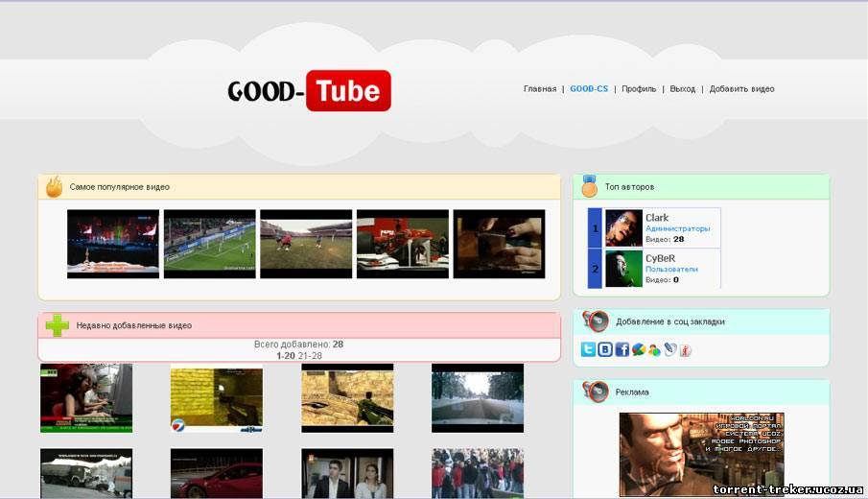Click the two-people social bookmark icon
The width and height of the screenshot is (868, 499).
click(x=654, y=350)
